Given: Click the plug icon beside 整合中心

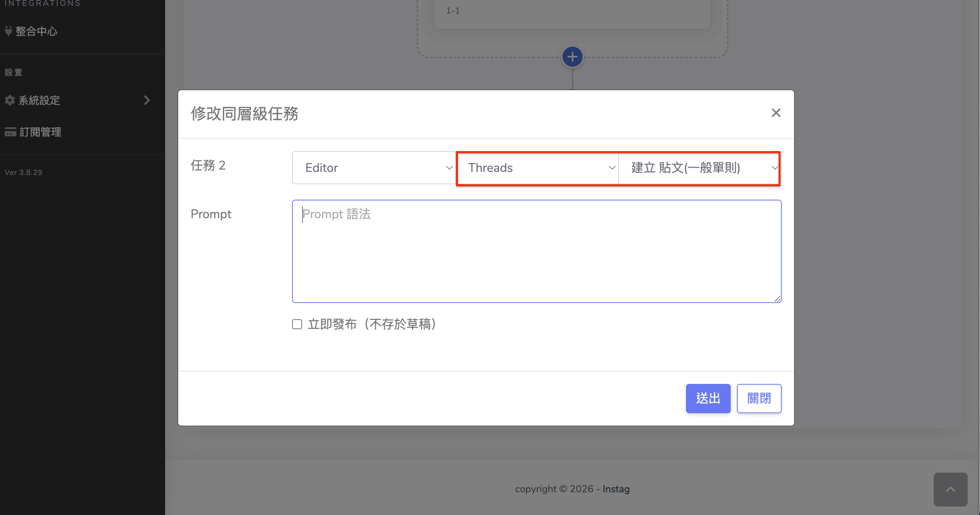Looking at the screenshot, I should click(x=8, y=31).
